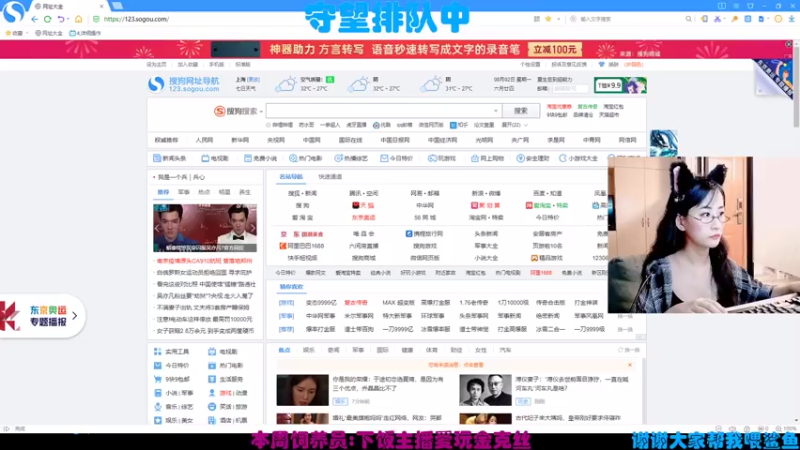
Task: Open 小游戏大全 icon link
Action: click(579, 159)
